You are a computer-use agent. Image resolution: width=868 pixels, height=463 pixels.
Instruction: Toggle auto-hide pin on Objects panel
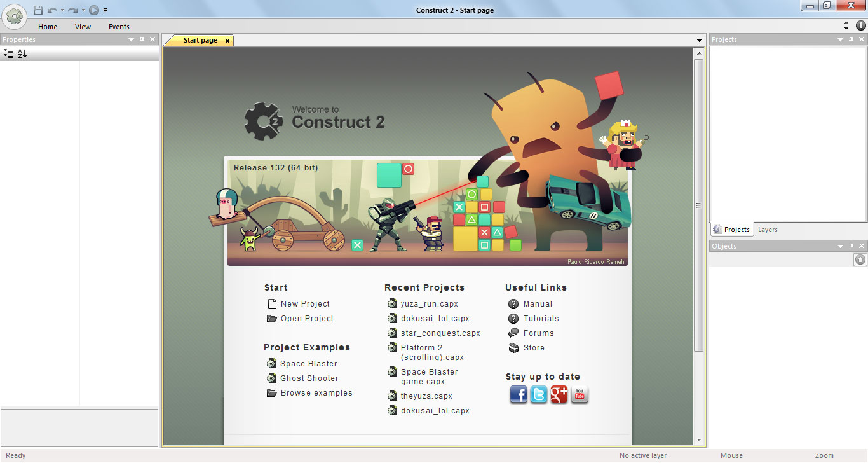(x=851, y=246)
